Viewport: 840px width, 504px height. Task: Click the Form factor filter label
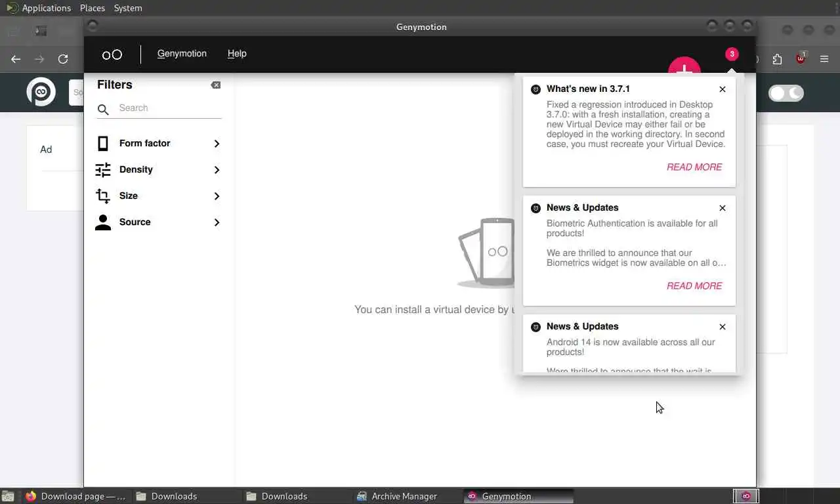click(x=144, y=143)
